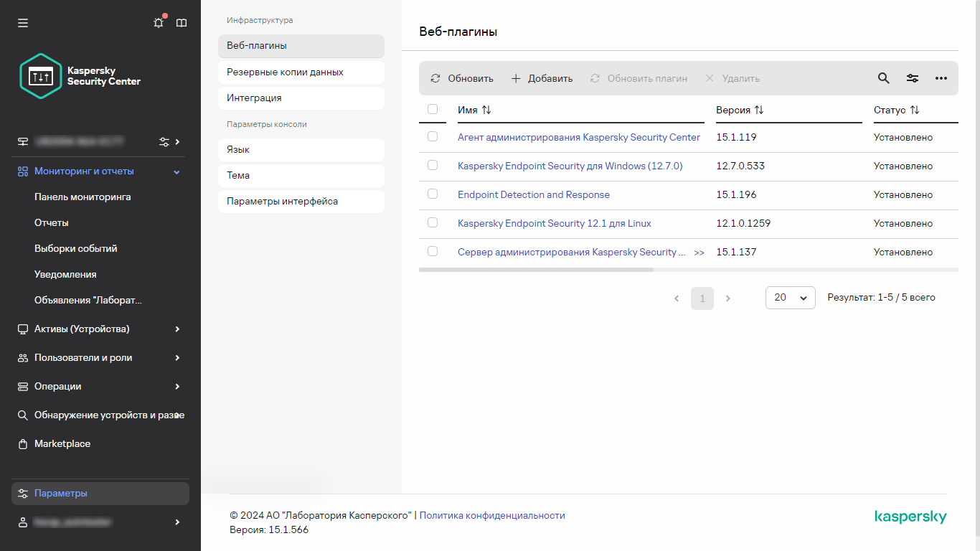Open Резервные копии данных menu item
The image size is (980, 551).
[x=301, y=72]
